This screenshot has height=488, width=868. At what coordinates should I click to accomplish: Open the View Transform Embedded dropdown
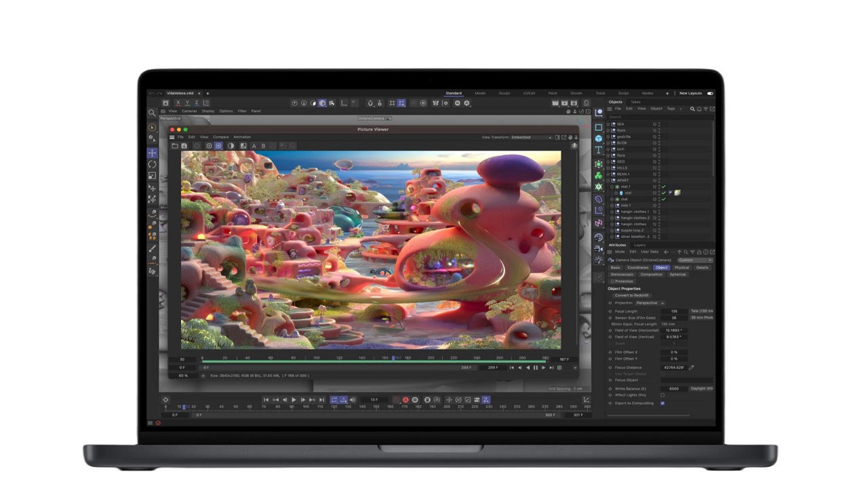click(531, 137)
